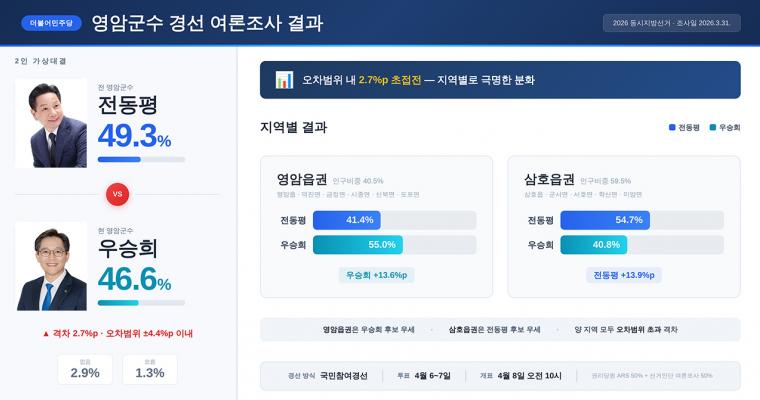This screenshot has width=760, height=400.
Task: Click the 없음 2.9% box
Action: (x=85, y=369)
